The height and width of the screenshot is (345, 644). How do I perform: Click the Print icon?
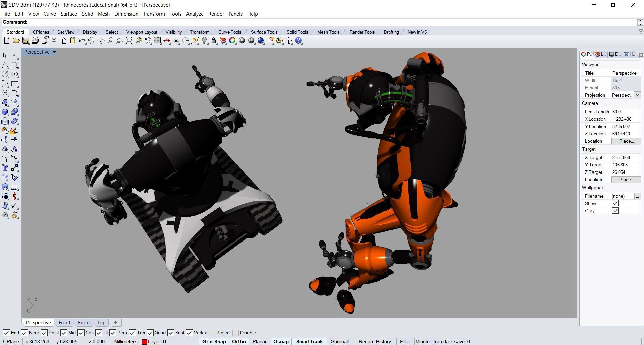[35, 41]
